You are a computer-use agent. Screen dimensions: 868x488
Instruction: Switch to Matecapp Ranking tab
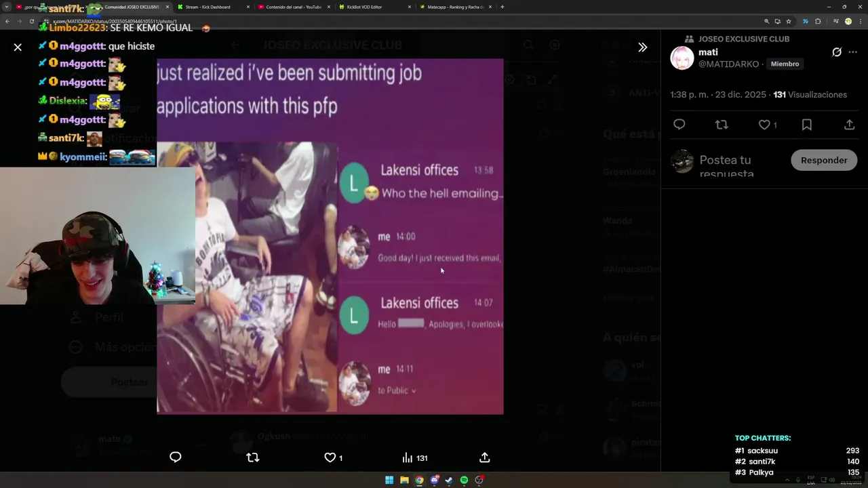(x=454, y=7)
